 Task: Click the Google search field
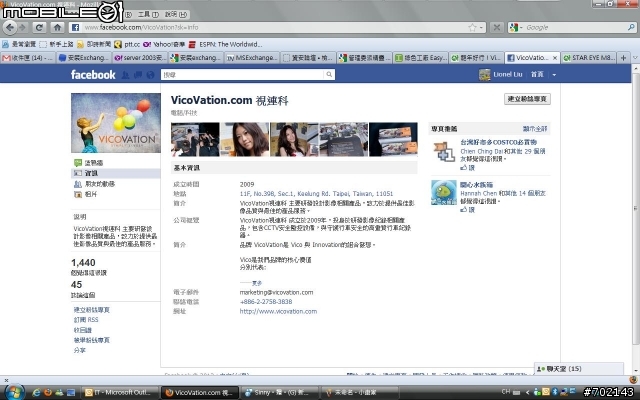point(576,27)
